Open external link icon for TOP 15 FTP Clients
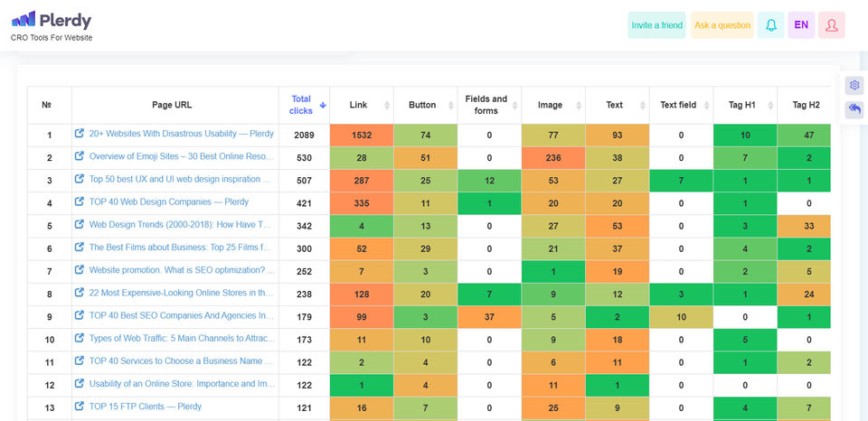The height and width of the screenshot is (421, 868). click(80, 407)
